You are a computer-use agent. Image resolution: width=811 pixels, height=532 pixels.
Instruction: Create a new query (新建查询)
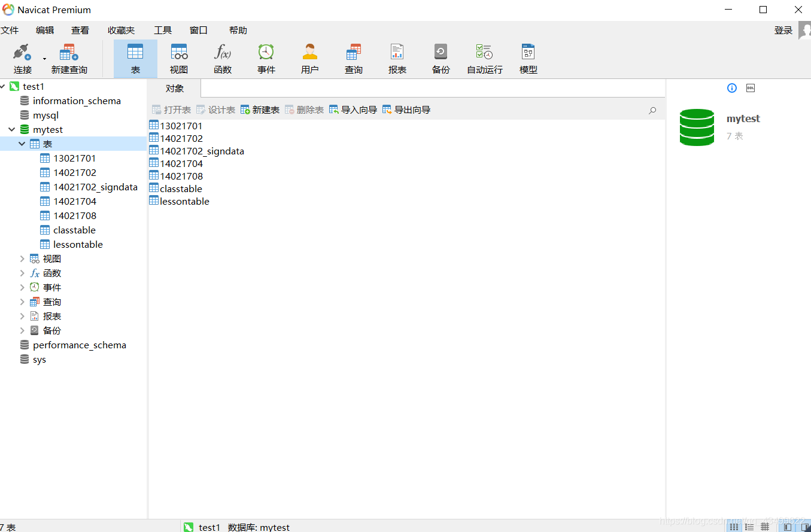coord(69,59)
